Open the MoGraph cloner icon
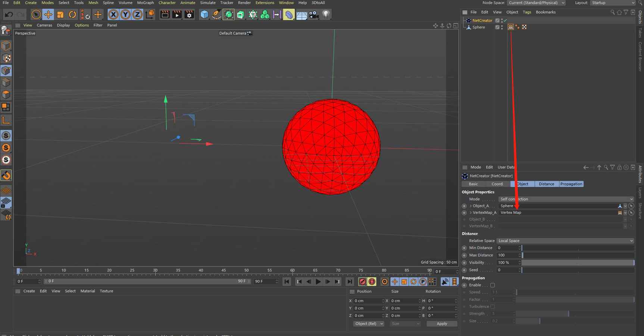 point(265,15)
